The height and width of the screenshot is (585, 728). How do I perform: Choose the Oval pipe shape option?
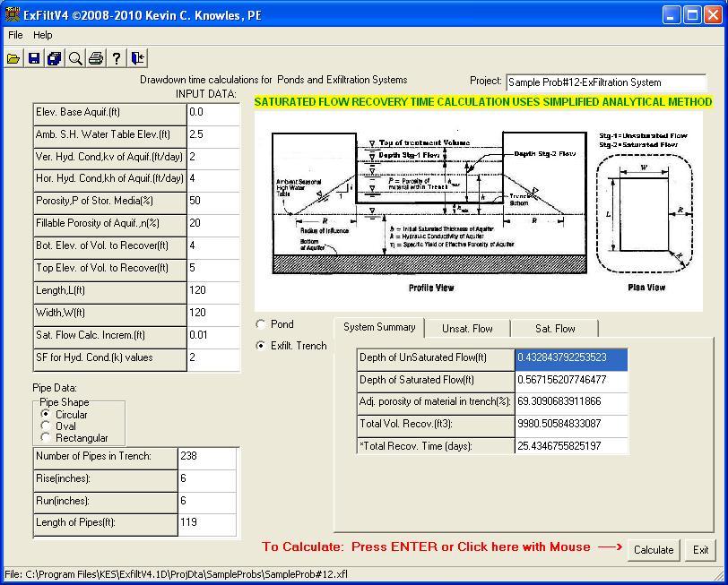(46, 426)
